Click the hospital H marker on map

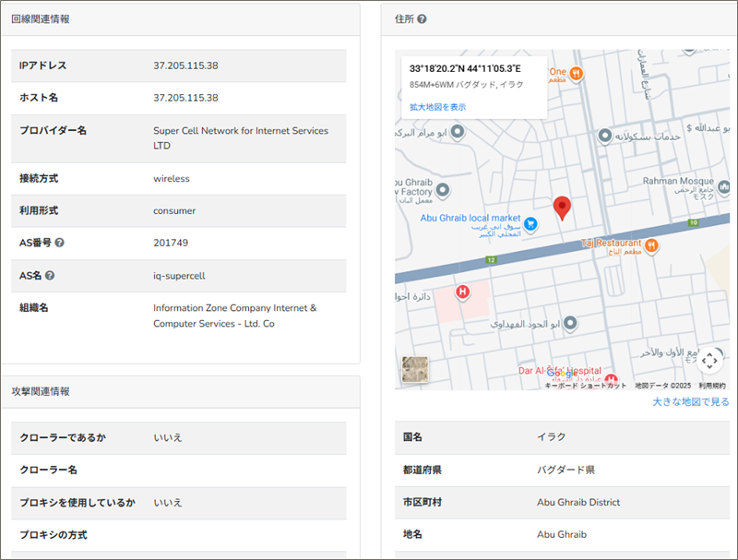463,292
